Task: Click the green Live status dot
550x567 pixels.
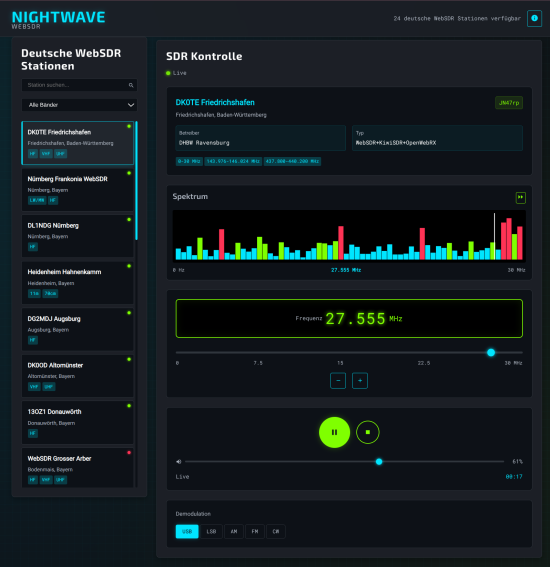Action: pos(168,73)
